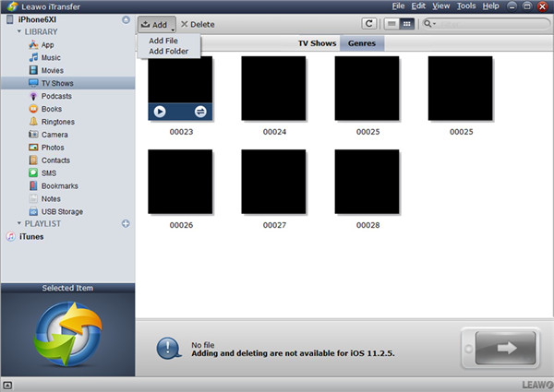The image size is (554, 392).
Task: Select the 00026 video thumbnail
Action: click(180, 182)
